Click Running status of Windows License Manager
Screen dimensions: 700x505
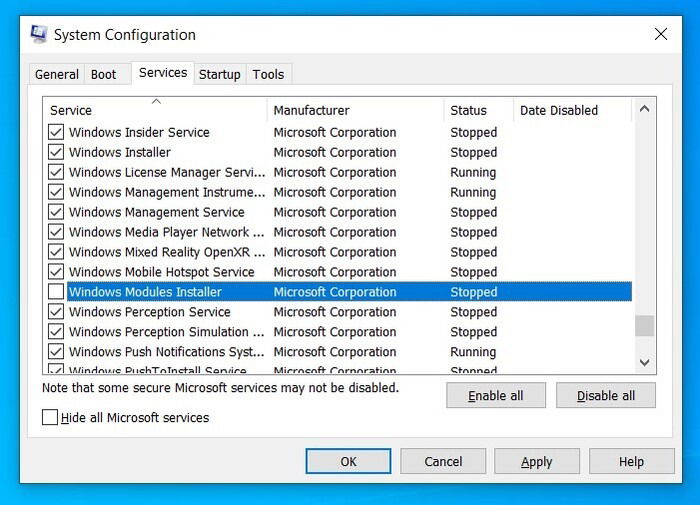(x=473, y=172)
